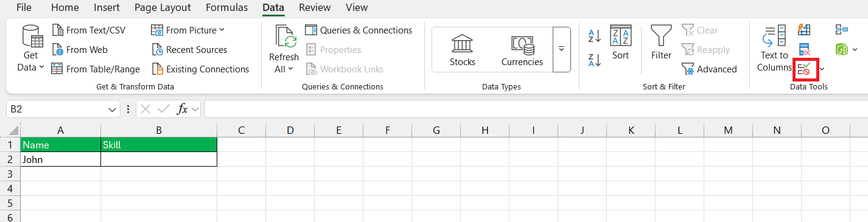
Task: Expand the Data Types gallery
Action: [562, 49]
